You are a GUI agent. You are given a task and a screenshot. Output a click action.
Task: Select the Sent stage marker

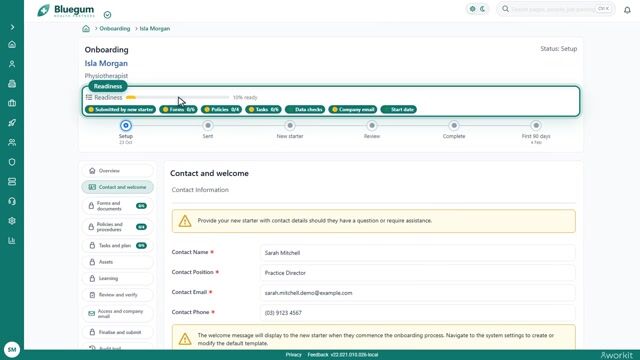click(208, 125)
